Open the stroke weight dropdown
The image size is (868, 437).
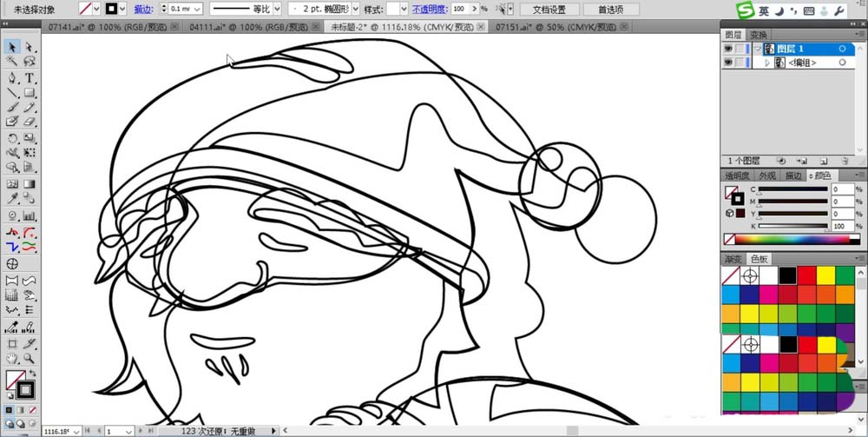click(198, 9)
